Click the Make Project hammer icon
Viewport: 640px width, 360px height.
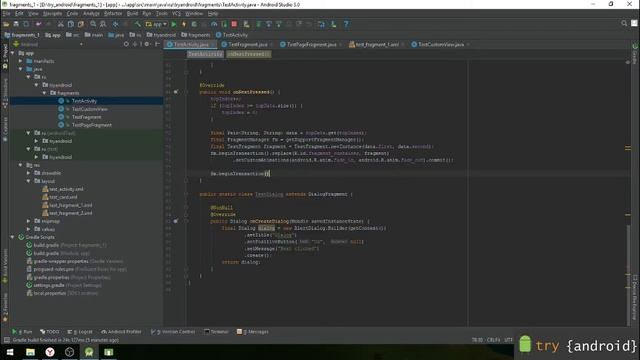click(138, 24)
